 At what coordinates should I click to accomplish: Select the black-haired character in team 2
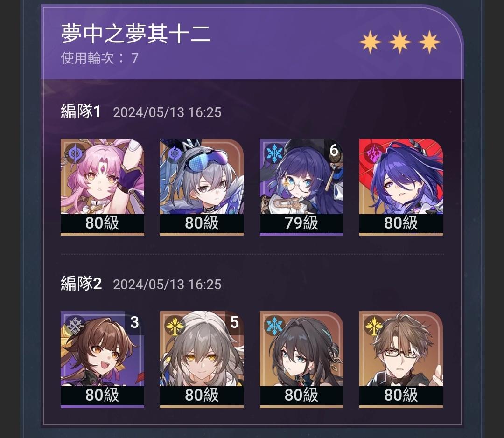(301, 359)
